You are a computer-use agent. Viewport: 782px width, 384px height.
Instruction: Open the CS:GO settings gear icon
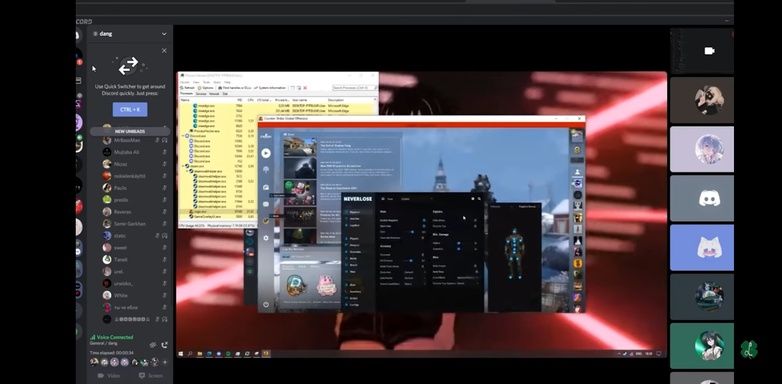pos(266,238)
